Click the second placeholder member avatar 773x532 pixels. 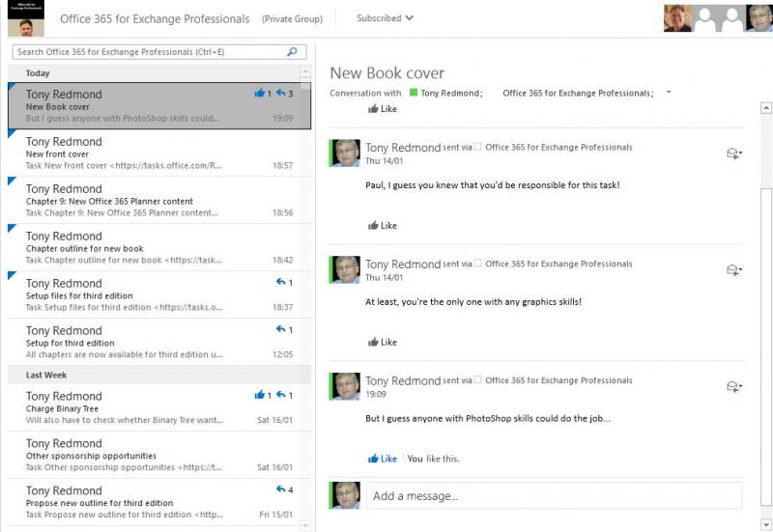tap(732, 18)
